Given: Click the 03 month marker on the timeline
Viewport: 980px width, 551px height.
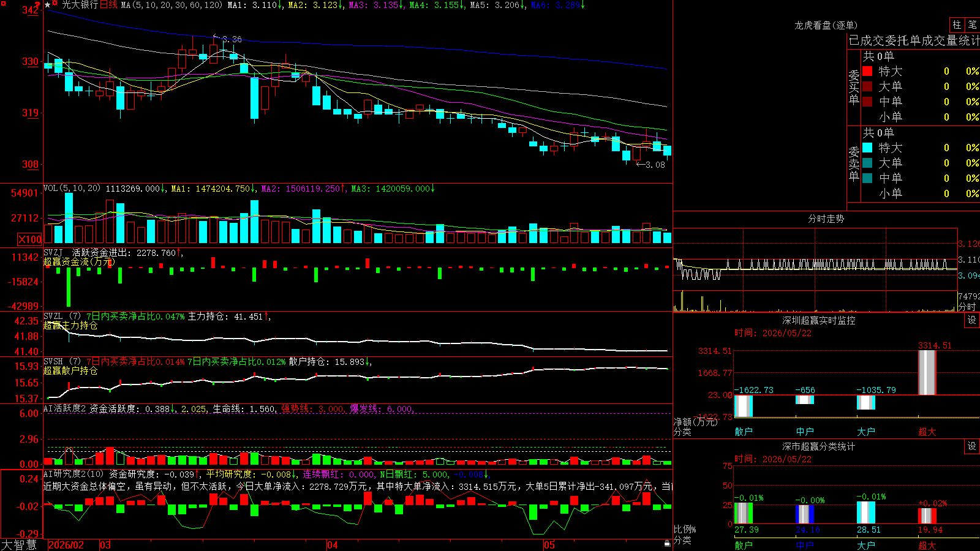Looking at the screenshot, I should coord(105,545).
